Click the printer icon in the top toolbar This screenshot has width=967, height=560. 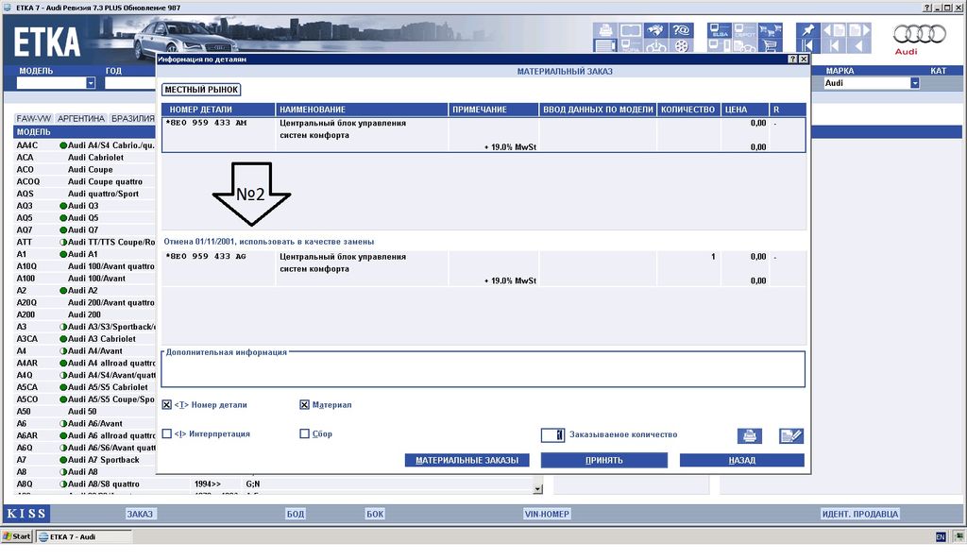[x=605, y=30]
